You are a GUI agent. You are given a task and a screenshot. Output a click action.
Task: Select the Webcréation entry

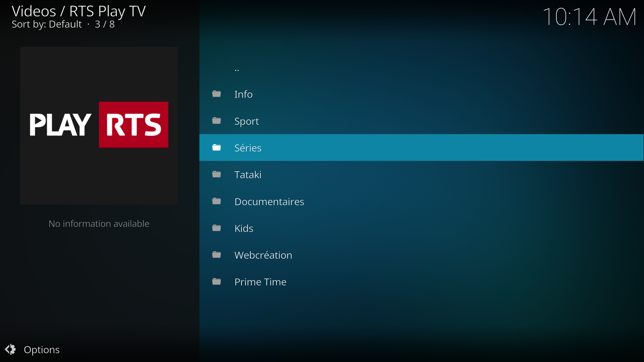point(263,255)
